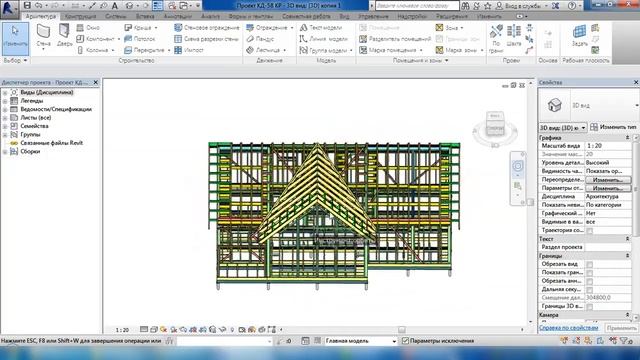
Task: Click the Вход в службы sign-in button
Action: point(518,6)
